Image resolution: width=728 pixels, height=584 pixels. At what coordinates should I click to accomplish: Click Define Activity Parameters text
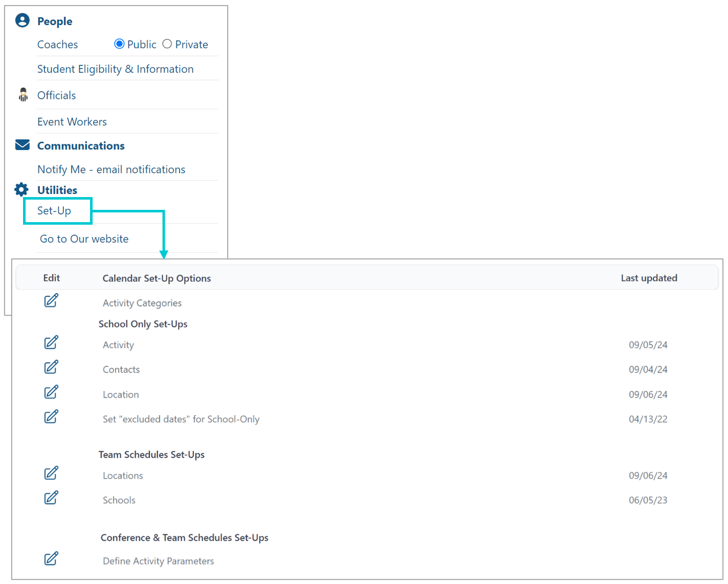click(158, 561)
